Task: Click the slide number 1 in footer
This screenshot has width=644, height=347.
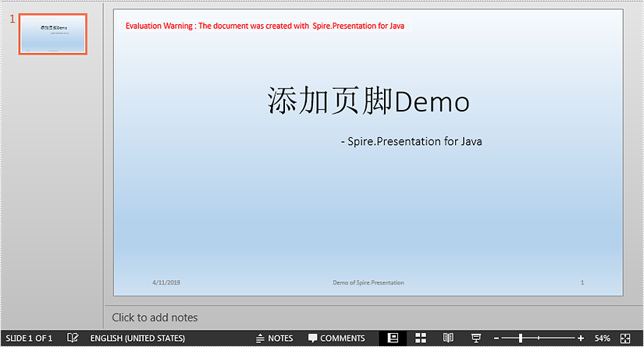Action: (x=582, y=282)
